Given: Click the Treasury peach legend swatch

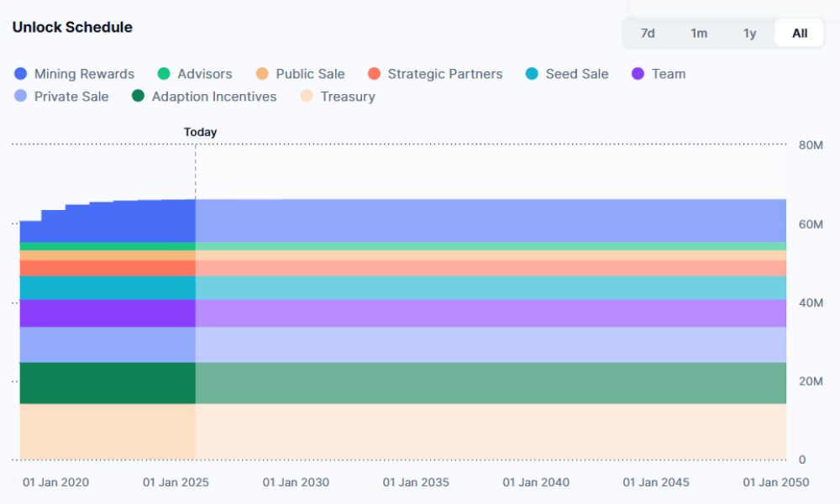Looking at the screenshot, I should coord(307,97).
